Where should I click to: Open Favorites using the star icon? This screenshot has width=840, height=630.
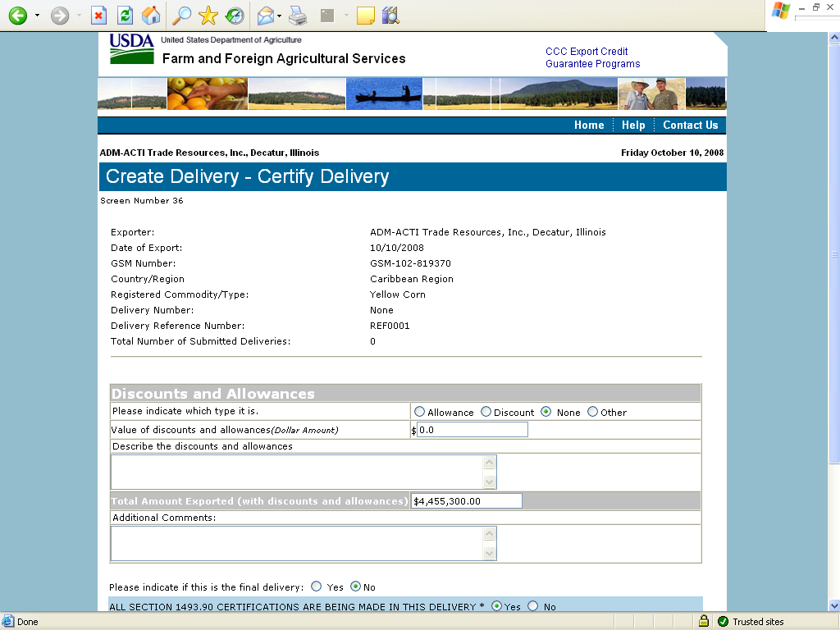pyautogui.click(x=208, y=16)
